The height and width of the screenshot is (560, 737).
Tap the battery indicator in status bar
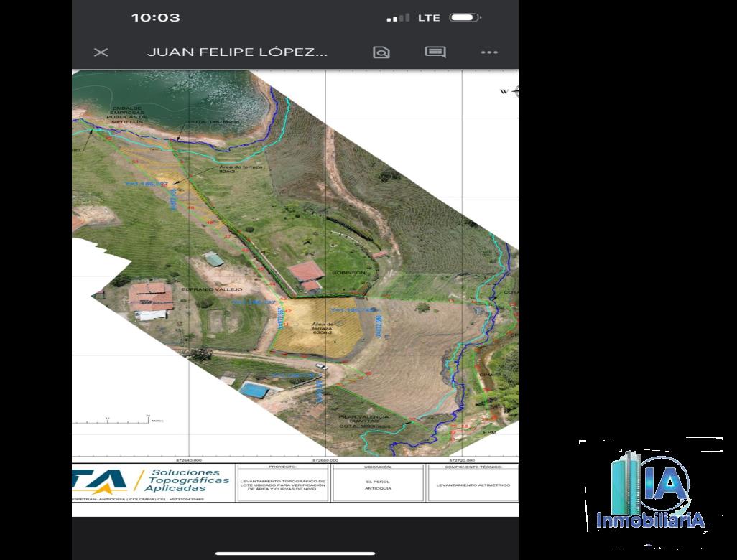tap(465, 17)
